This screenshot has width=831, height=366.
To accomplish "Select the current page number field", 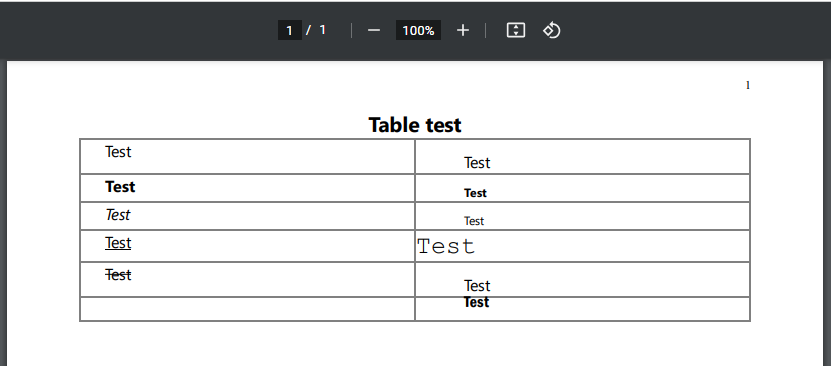I will click(289, 30).
